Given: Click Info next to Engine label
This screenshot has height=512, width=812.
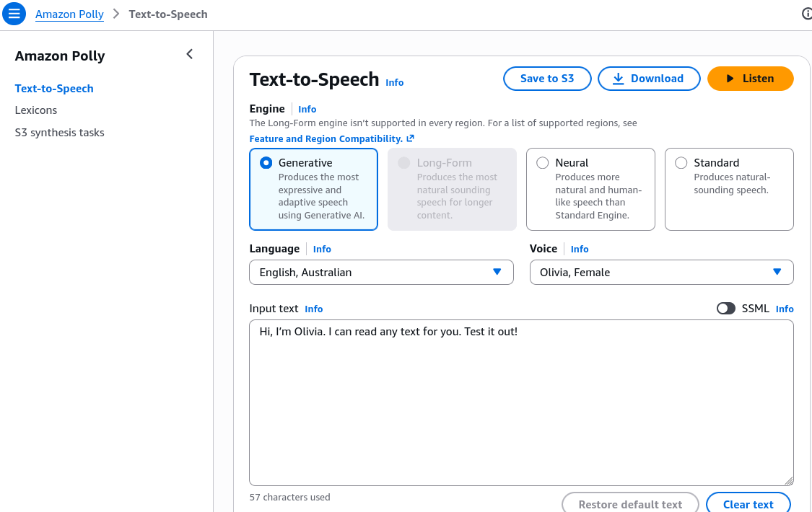Looking at the screenshot, I should [x=307, y=109].
